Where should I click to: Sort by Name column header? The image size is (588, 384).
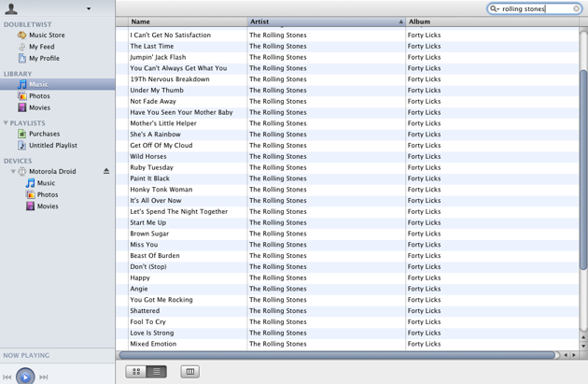[x=188, y=21]
